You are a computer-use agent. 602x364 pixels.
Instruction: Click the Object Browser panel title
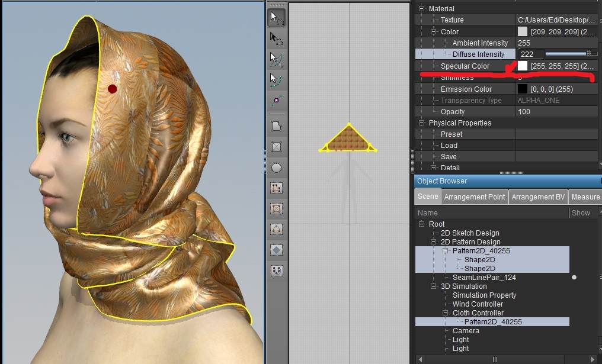click(x=442, y=181)
